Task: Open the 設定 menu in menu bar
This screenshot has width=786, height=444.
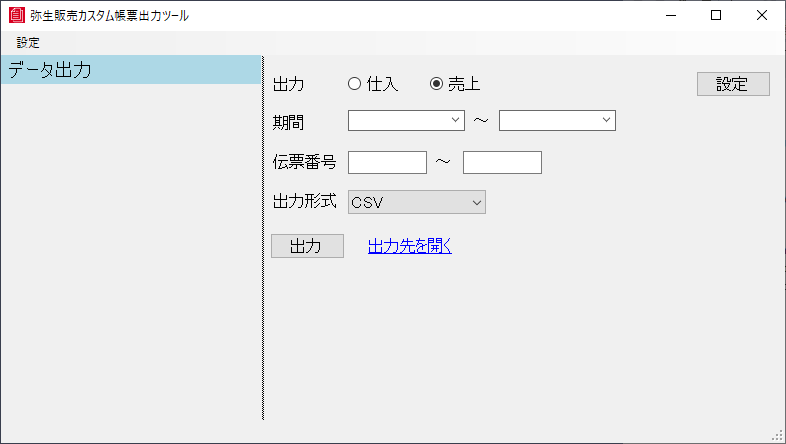Action: pos(28,43)
